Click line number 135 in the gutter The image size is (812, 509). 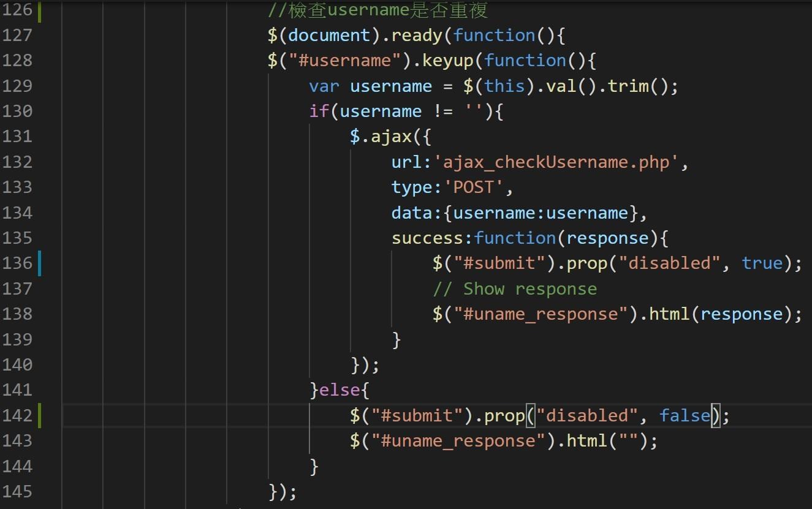(x=17, y=238)
